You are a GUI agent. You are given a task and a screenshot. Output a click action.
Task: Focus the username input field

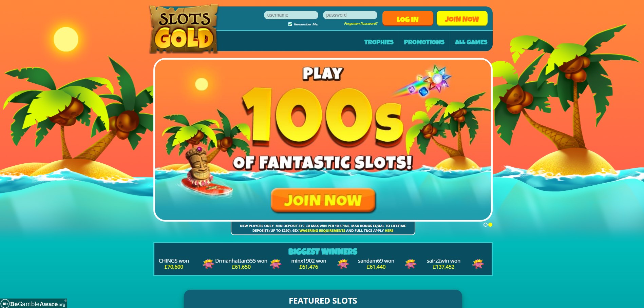click(291, 15)
